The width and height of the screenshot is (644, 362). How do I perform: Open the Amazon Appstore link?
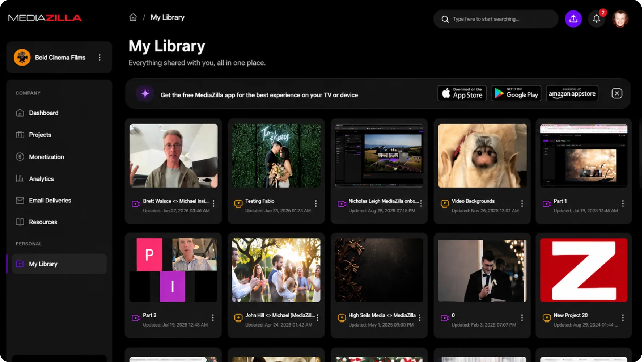(572, 93)
